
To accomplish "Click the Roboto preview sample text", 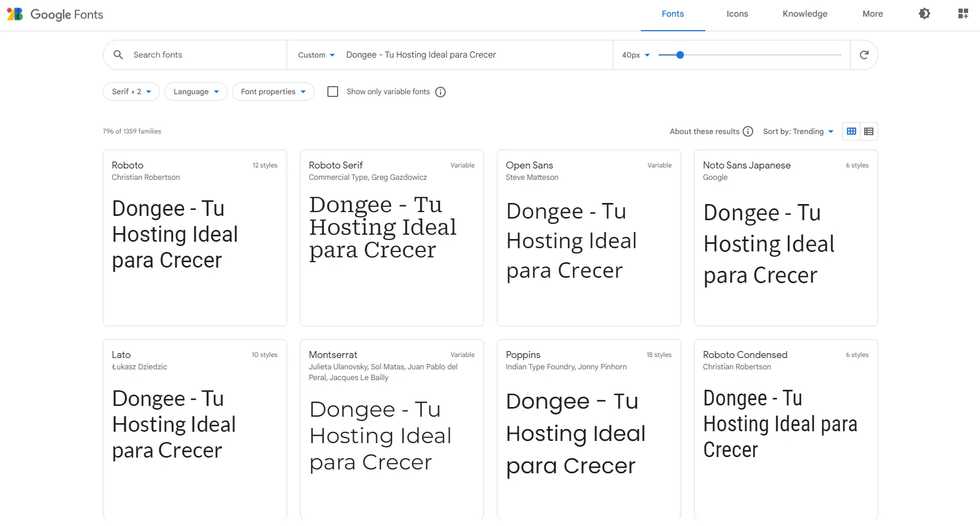I will (175, 234).
